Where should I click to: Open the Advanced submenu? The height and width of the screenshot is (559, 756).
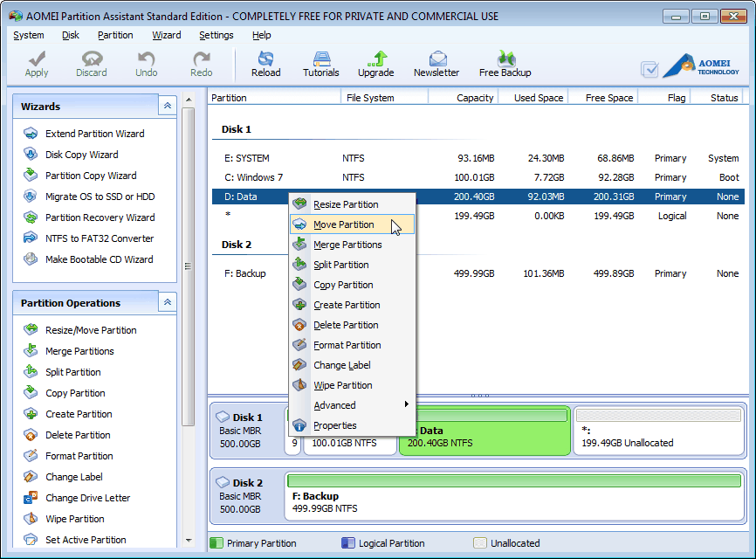coord(335,405)
